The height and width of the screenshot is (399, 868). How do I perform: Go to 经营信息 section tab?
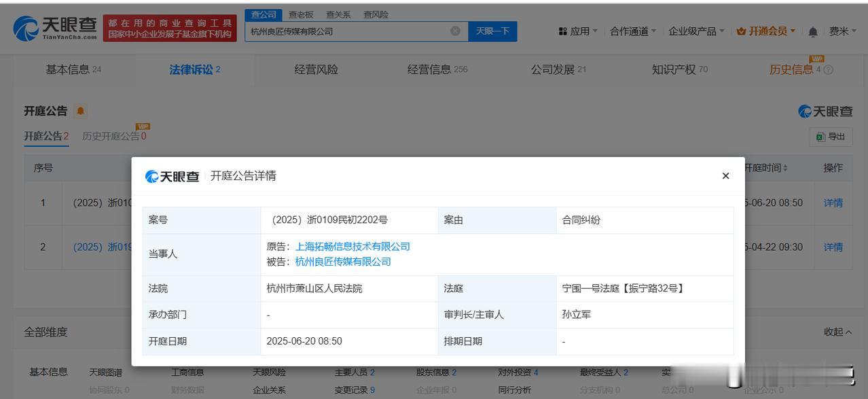click(437, 69)
